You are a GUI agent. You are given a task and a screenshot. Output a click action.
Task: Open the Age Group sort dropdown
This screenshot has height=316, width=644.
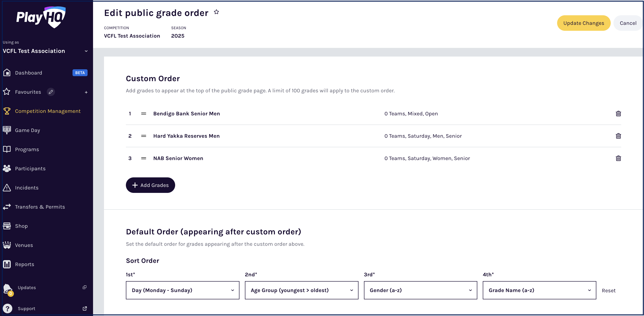pos(301,290)
